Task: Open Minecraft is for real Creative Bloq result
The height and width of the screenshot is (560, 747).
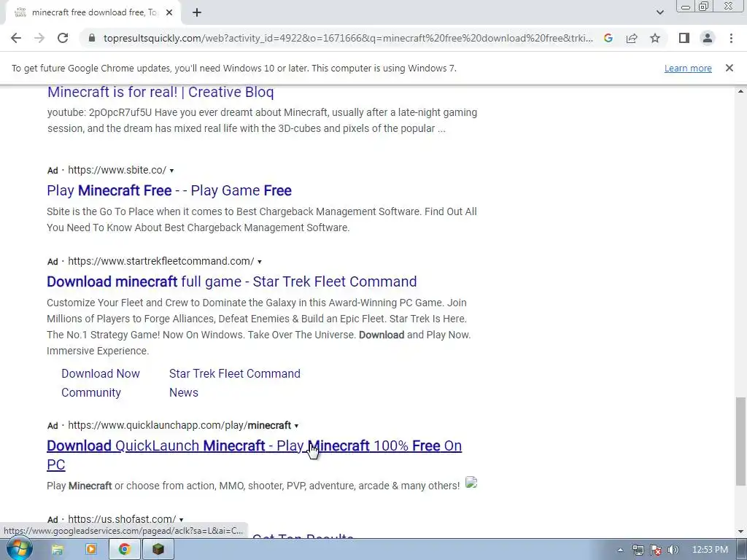Action: click(x=160, y=92)
